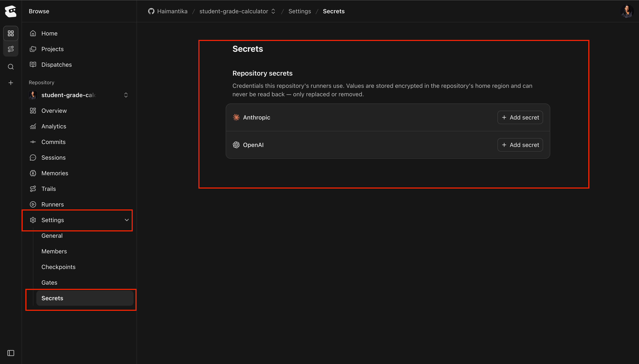Click the Projects folder icon
This screenshot has width=639, height=364.
(x=33, y=49)
